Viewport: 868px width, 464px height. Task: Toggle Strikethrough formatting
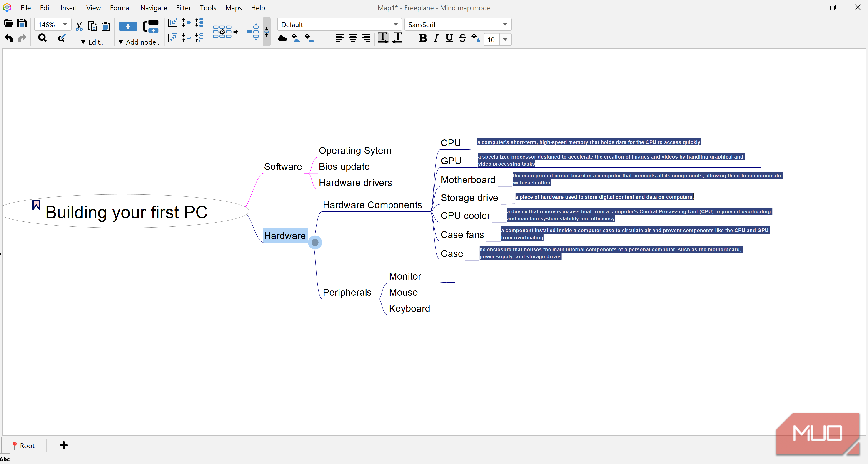point(463,38)
